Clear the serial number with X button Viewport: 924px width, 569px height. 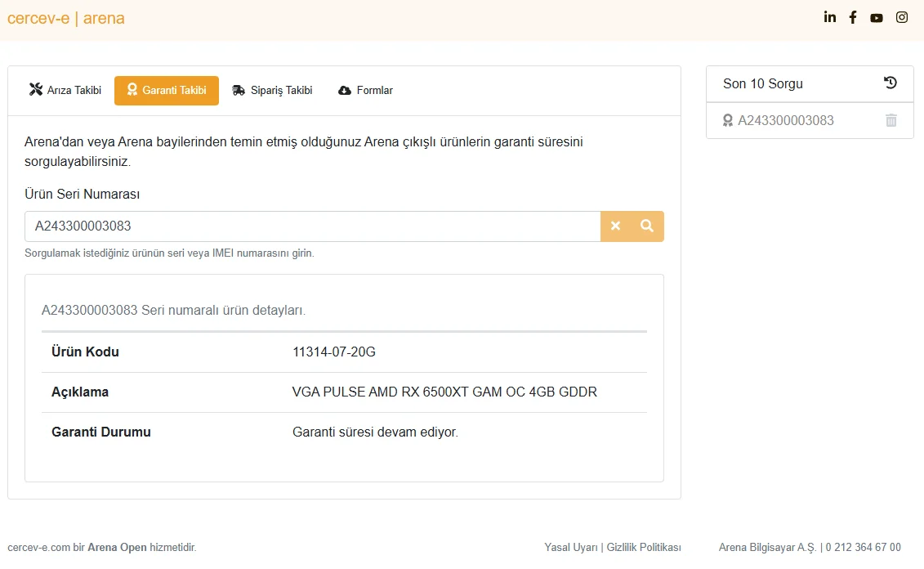coord(615,226)
